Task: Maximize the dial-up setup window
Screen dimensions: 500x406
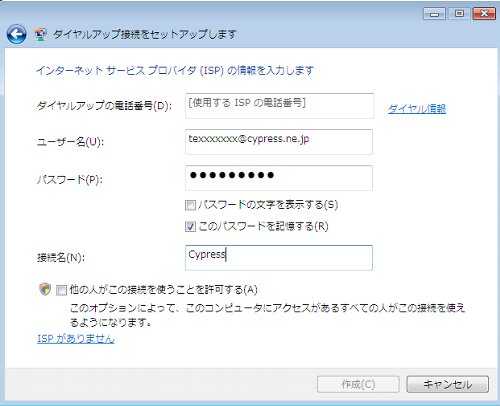Action: tap(459, 14)
